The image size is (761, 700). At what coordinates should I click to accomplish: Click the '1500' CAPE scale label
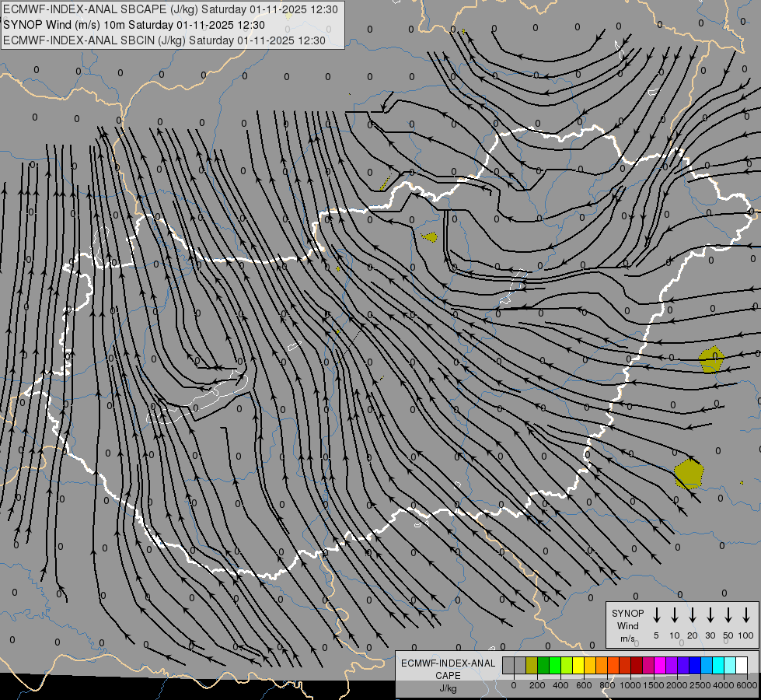[x=653, y=685]
